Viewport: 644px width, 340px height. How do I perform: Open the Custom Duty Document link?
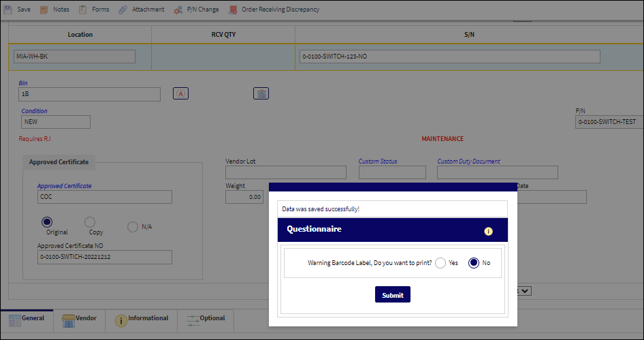[468, 161]
